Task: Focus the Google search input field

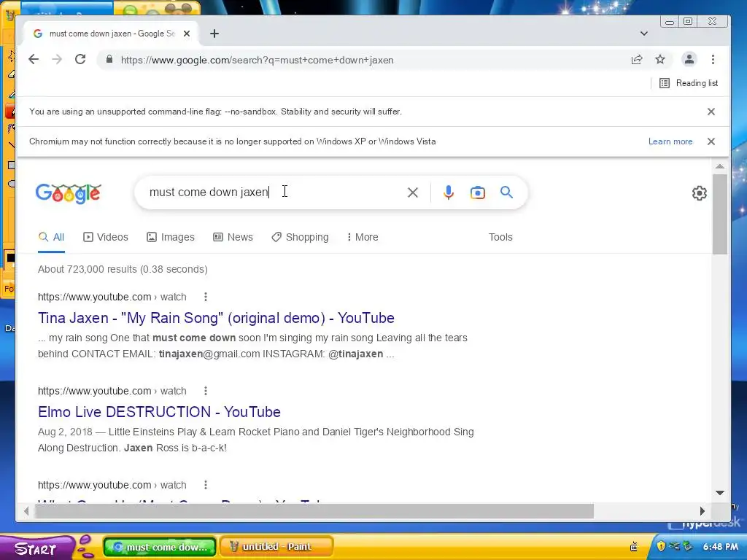Action: 274,192
